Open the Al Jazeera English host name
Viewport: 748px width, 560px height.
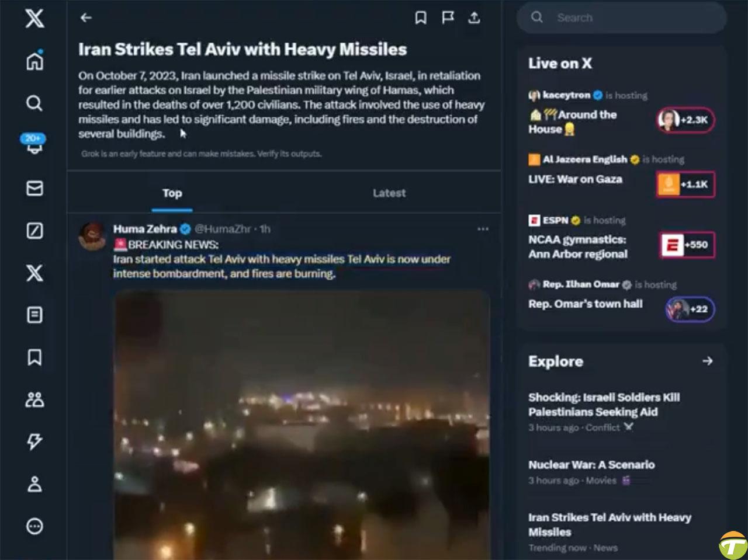[x=585, y=159]
